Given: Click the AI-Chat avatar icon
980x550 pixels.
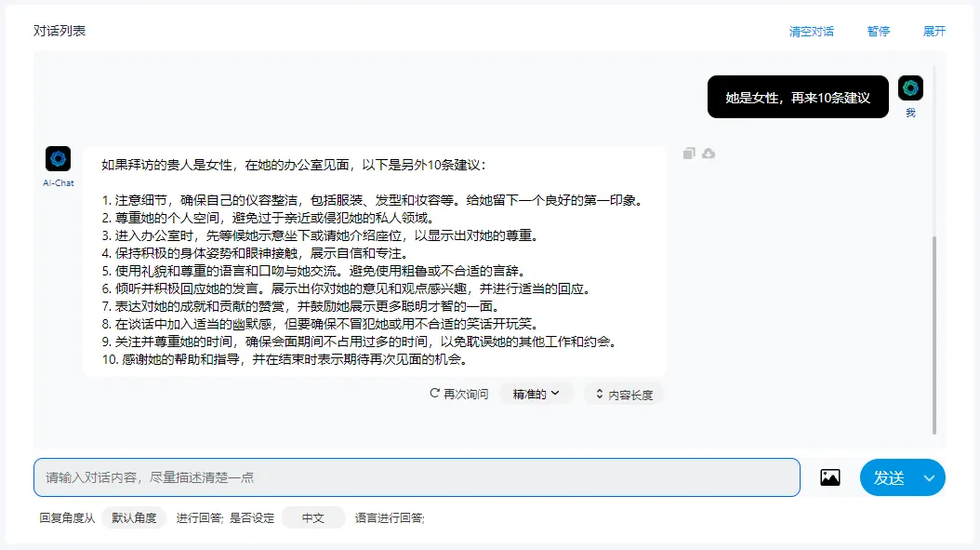Looking at the screenshot, I should (58, 159).
